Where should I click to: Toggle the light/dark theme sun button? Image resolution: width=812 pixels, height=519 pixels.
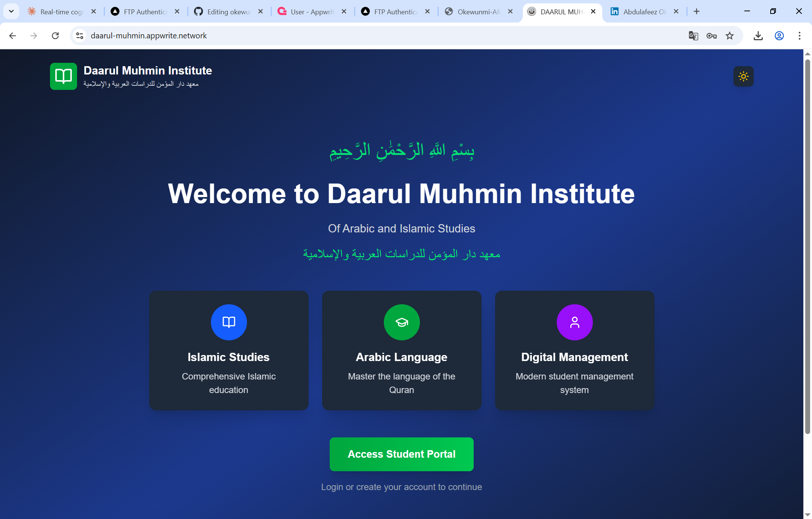(x=743, y=76)
